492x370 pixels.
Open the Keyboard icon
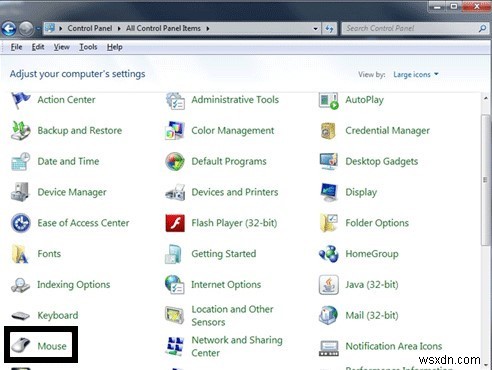click(x=20, y=315)
